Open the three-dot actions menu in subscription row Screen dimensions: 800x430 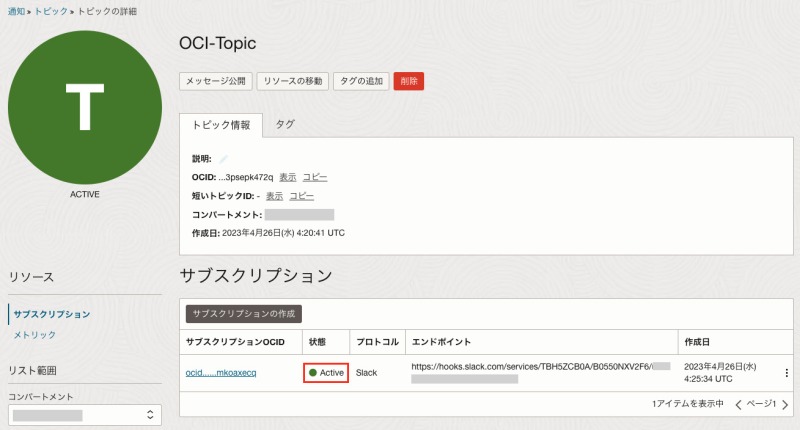(x=786, y=373)
